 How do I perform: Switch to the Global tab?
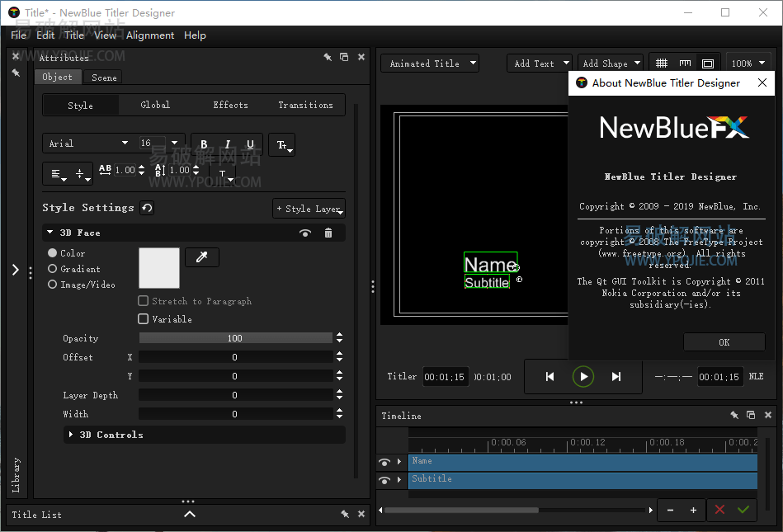pyautogui.click(x=155, y=105)
